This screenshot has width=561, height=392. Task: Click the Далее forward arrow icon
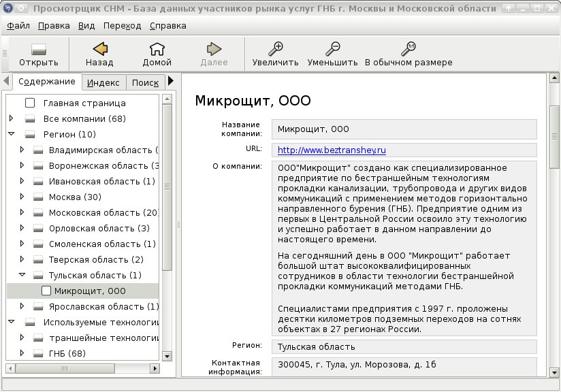point(214,49)
